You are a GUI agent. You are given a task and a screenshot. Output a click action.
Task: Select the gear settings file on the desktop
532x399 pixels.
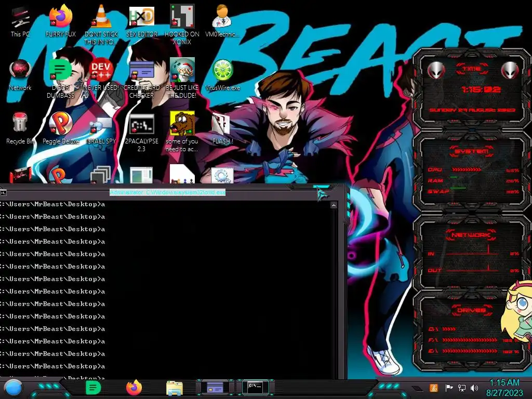click(222, 176)
